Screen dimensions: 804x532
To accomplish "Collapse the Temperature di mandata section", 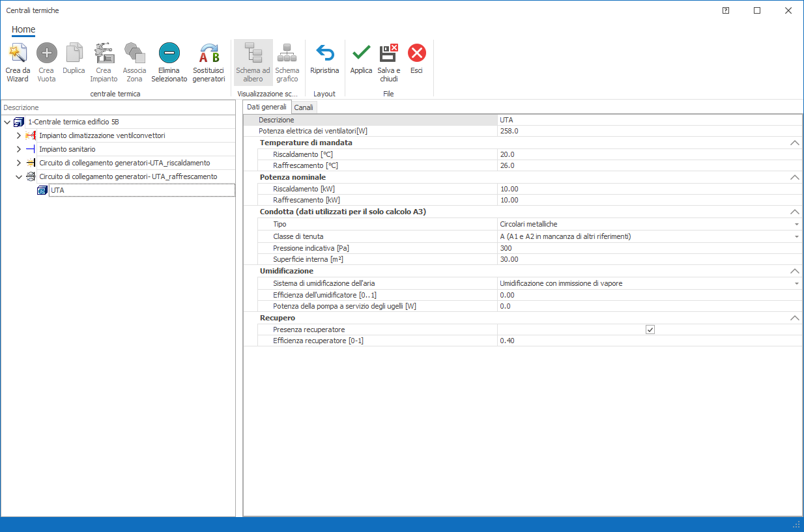I will [794, 143].
